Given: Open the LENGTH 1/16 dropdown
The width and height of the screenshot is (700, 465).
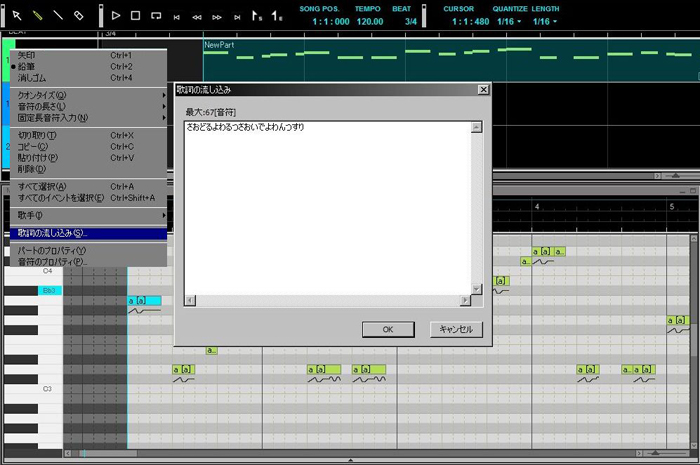Looking at the screenshot, I should coord(546,21).
